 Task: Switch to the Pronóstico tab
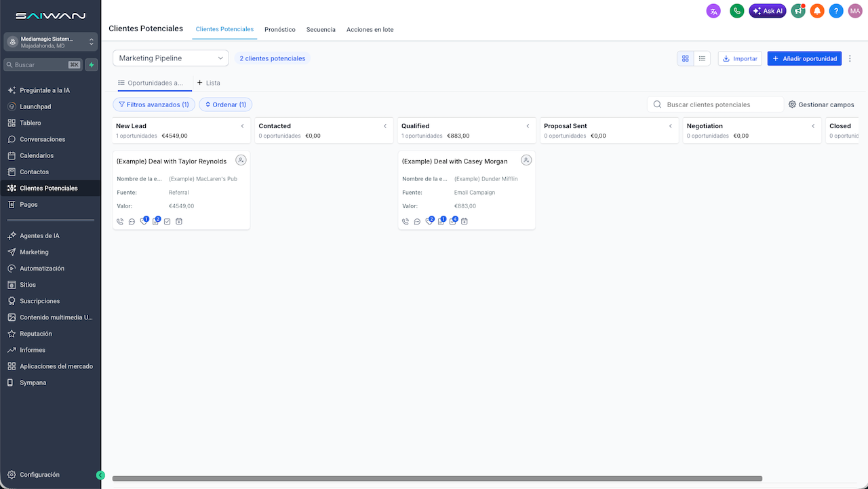coord(280,30)
